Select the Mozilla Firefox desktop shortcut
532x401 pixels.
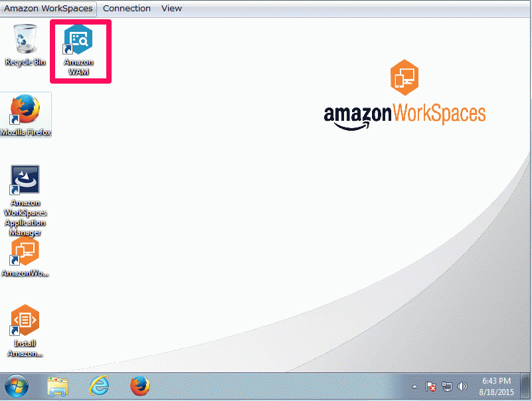[25, 115]
